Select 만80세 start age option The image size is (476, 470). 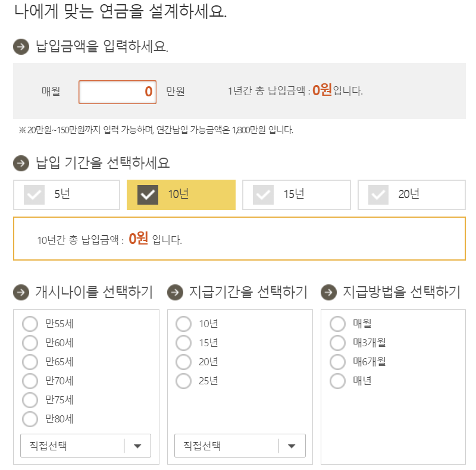pyautogui.click(x=30, y=419)
